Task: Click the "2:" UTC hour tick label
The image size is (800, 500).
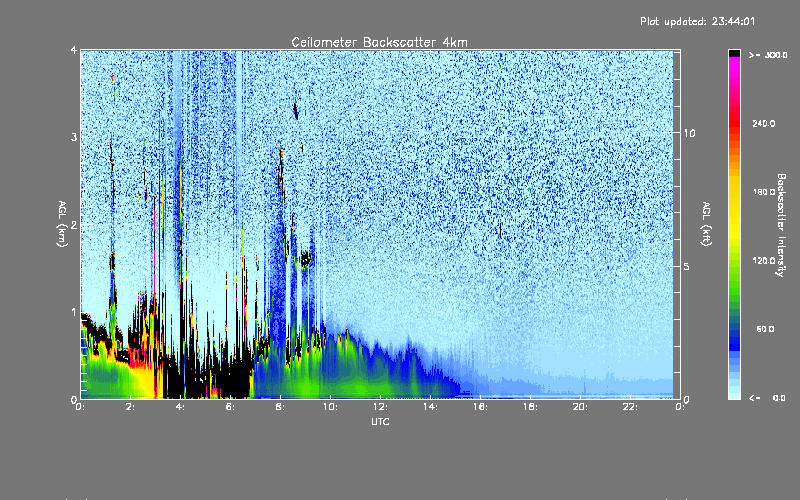Action: pyautogui.click(x=130, y=407)
